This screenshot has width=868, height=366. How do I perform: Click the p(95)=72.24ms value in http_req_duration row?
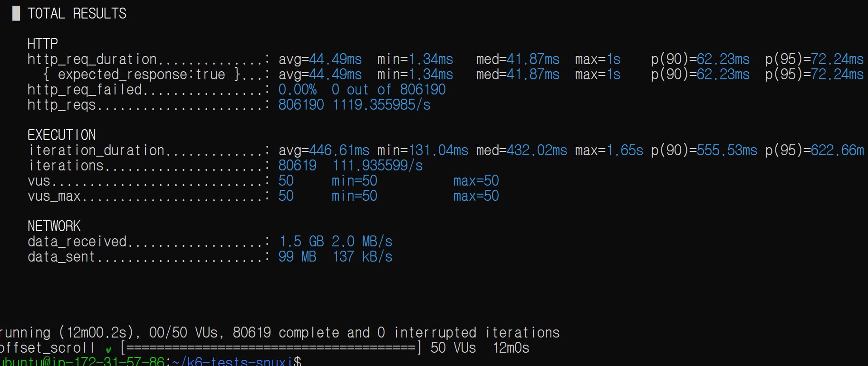(x=814, y=59)
